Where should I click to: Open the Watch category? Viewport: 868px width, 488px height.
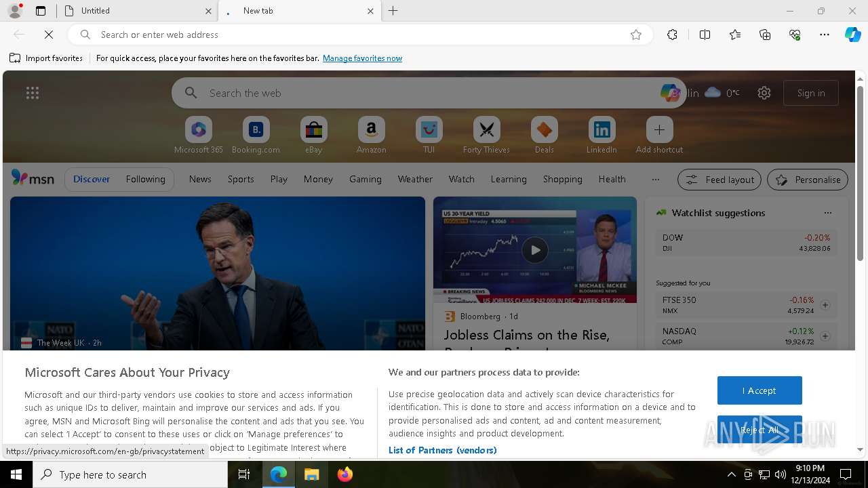click(x=462, y=179)
